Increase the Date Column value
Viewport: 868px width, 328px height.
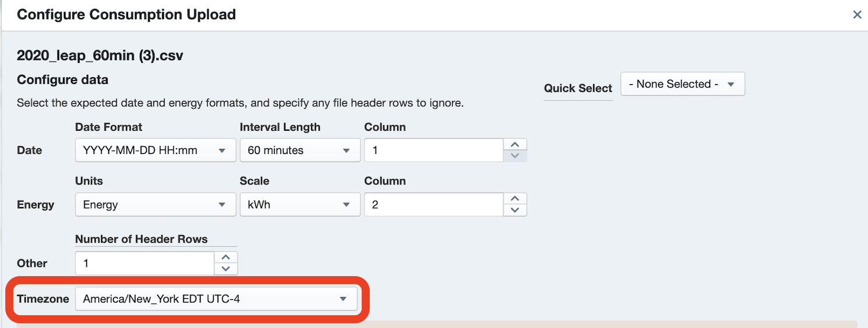[x=515, y=144]
